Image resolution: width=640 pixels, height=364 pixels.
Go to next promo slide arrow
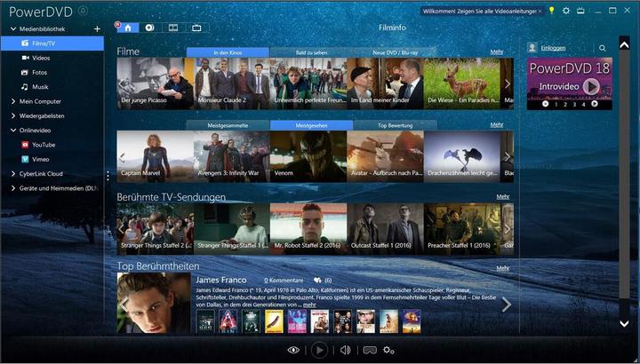(x=595, y=104)
